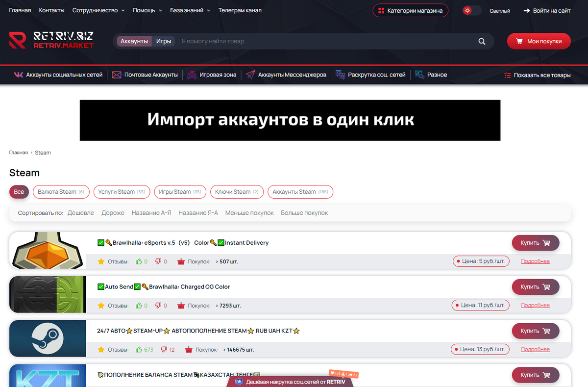588x387 pixels.
Task: Click basket icon beside 7293 purchases
Action: (181, 306)
